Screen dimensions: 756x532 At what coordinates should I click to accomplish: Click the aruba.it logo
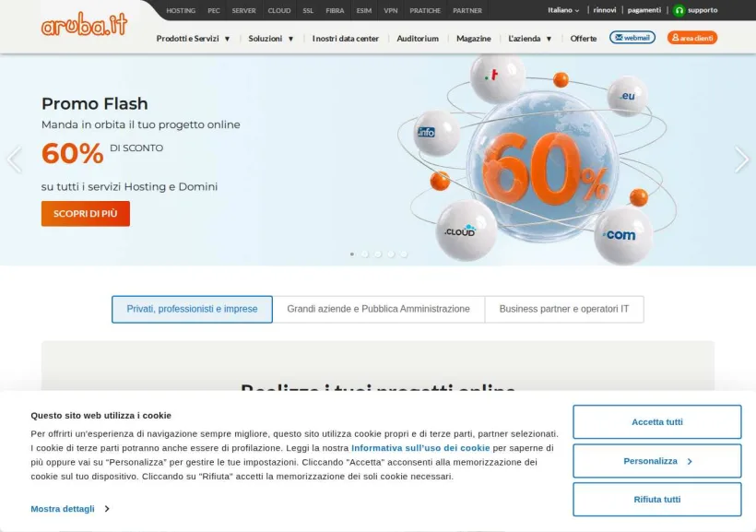[85, 24]
